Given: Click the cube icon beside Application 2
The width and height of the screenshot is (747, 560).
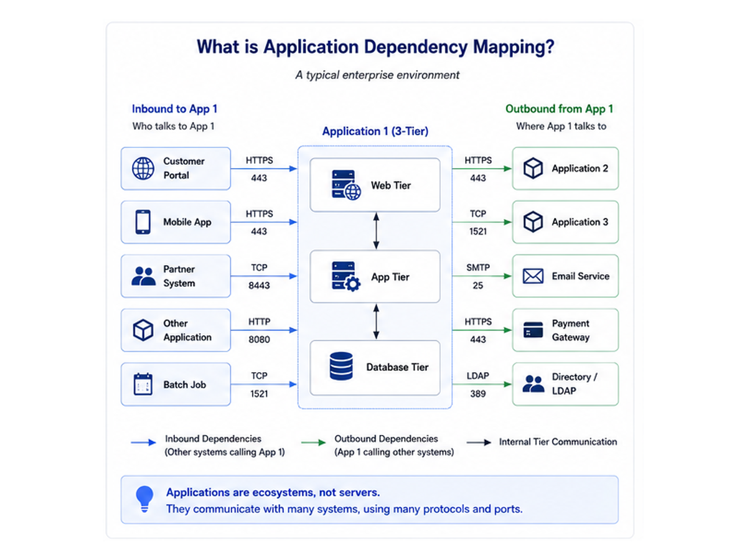Looking at the screenshot, I should tap(533, 168).
